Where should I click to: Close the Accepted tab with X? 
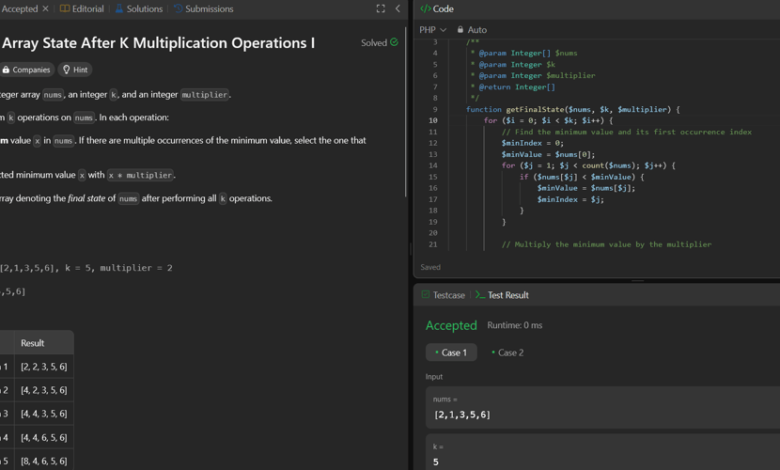45,8
